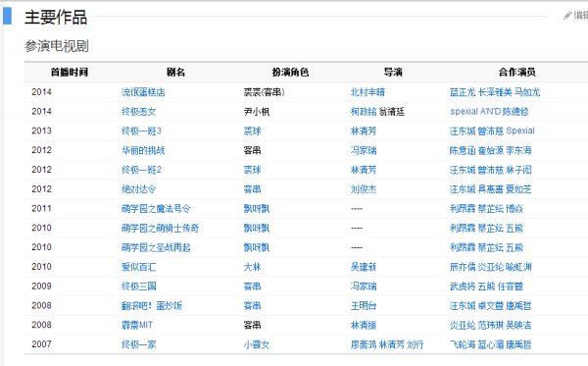The width and height of the screenshot is (588, 366).
Task: Open co-actor 卓文萱 link
Action: 491,305
